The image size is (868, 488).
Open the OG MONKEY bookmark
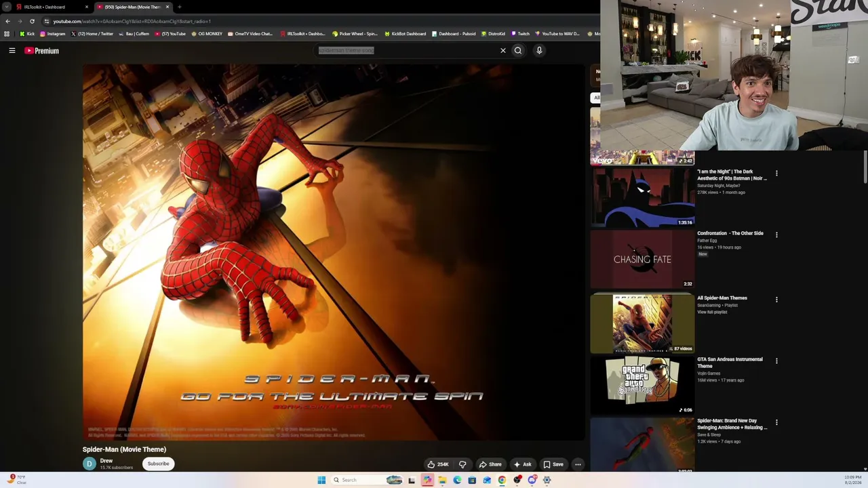pos(207,34)
